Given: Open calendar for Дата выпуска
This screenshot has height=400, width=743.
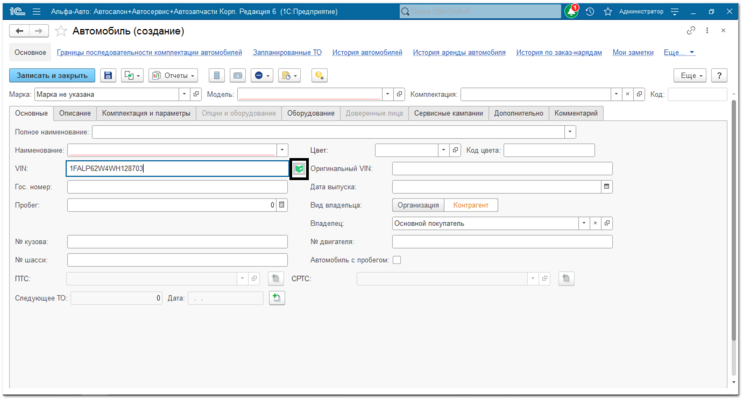Looking at the screenshot, I should point(607,187).
